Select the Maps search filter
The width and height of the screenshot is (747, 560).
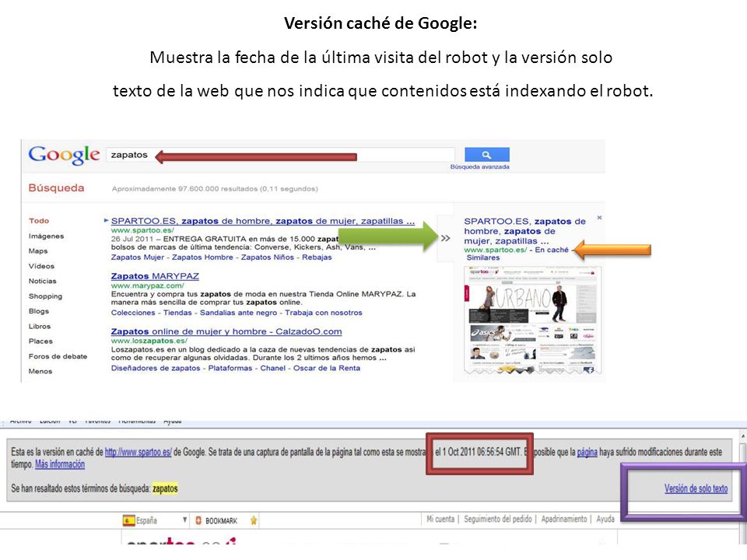[x=37, y=251]
